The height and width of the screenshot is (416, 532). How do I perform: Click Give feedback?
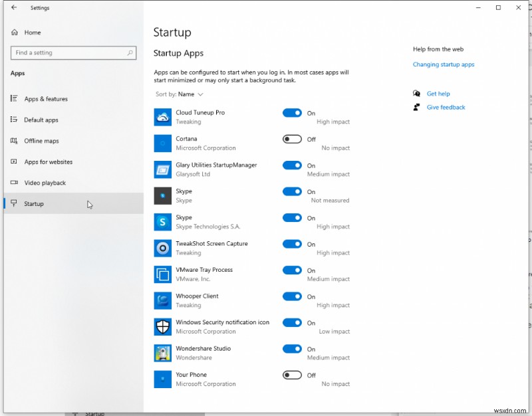446,107
